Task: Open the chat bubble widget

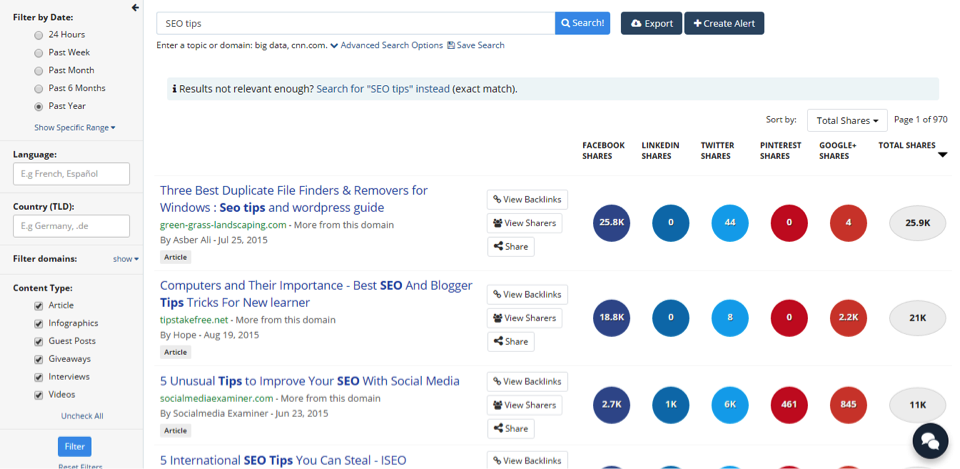Action: point(930,440)
